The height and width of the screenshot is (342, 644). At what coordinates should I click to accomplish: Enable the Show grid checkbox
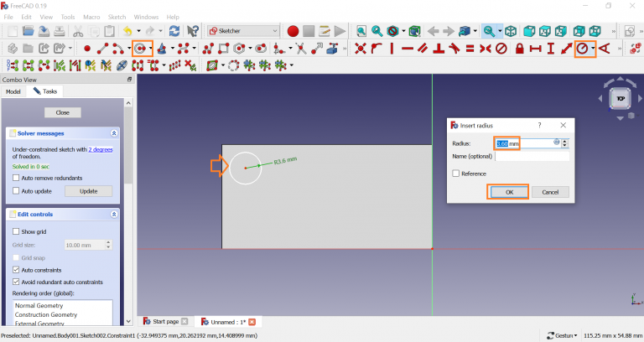coord(17,231)
